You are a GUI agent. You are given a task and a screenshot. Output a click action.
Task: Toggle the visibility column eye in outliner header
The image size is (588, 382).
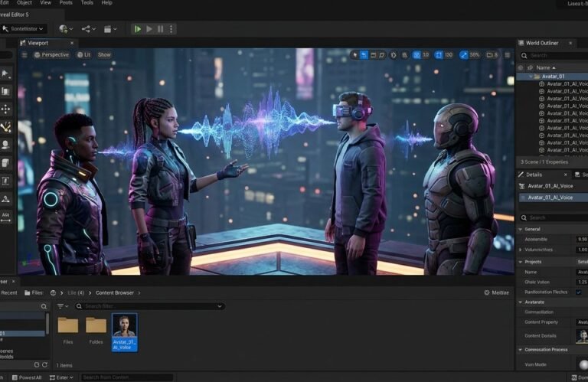[x=520, y=68]
